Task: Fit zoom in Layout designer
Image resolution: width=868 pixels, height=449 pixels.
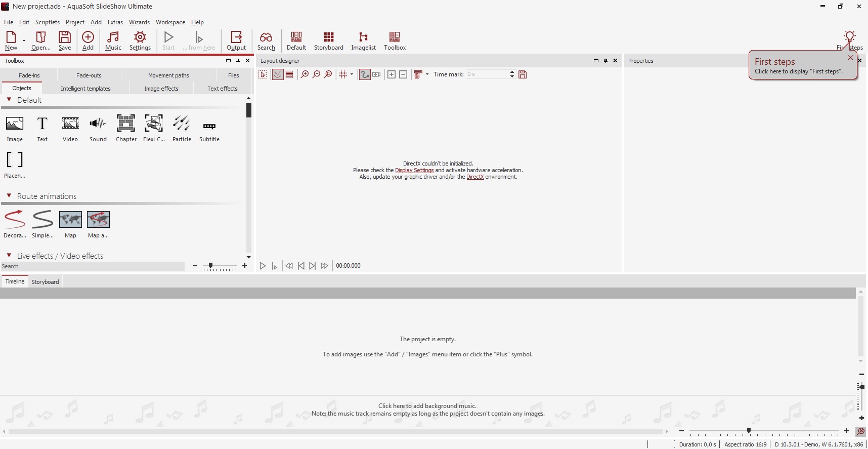Action: (328, 74)
